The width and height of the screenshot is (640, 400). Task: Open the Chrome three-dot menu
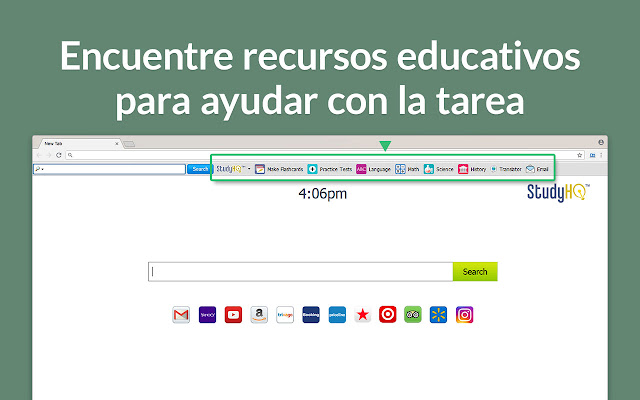[x=601, y=155]
